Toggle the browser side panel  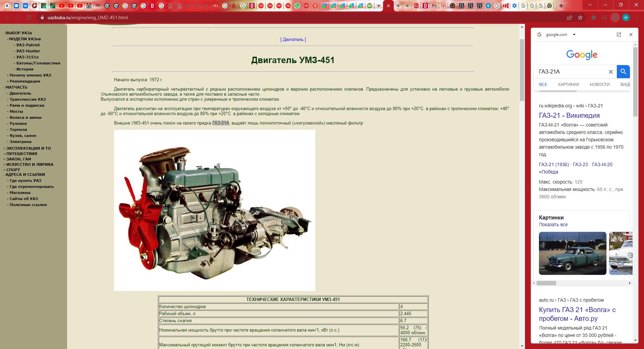click(x=615, y=17)
